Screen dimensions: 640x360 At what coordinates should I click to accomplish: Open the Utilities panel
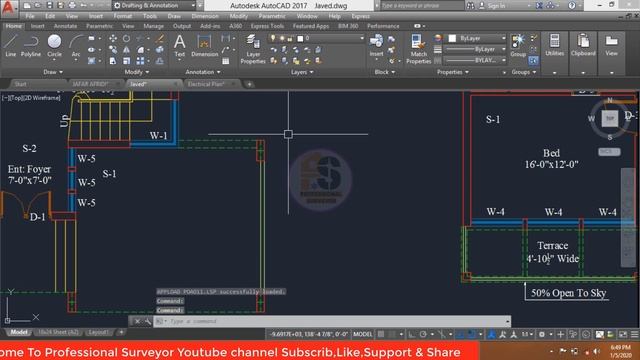point(554,45)
